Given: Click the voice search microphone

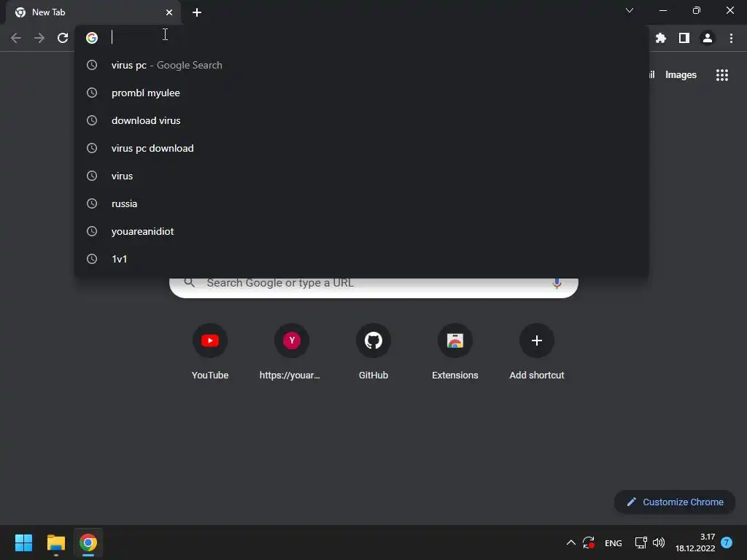Looking at the screenshot, I should 557,283.
